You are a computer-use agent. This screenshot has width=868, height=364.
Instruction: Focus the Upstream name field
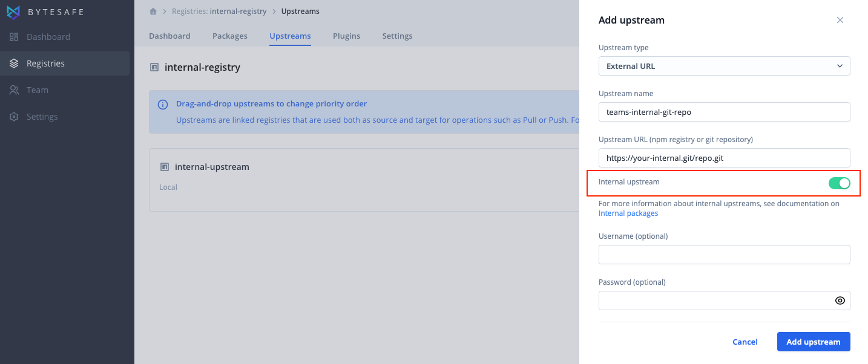click(724, 112)
